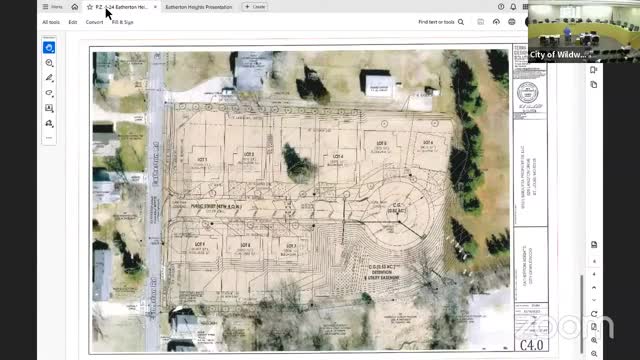Expand more tools ellipsis in quick toolbar
640x360 pixels.
pos(49,138)
